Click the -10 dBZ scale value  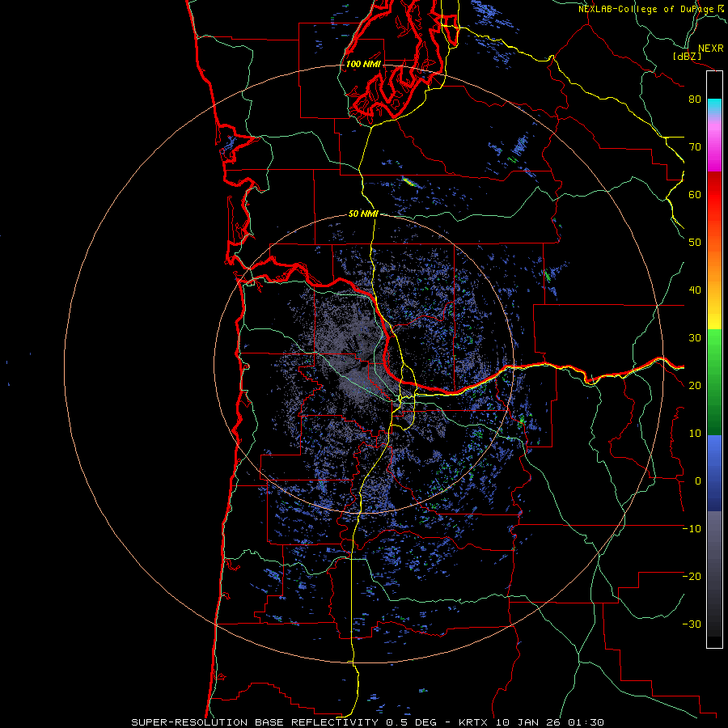(692, 529)
